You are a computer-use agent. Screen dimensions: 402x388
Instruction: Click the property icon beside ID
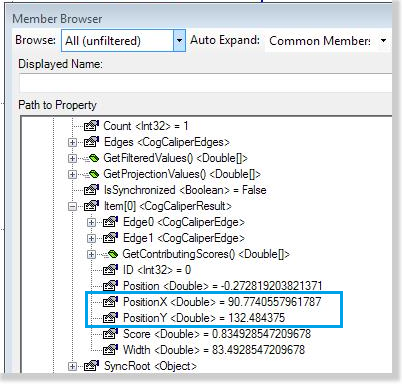(x=110, y=270)
